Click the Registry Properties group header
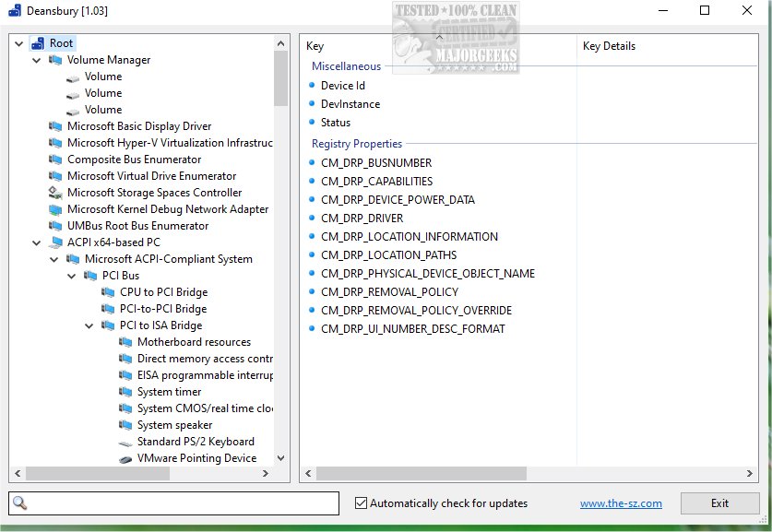 tap(357, 144)
